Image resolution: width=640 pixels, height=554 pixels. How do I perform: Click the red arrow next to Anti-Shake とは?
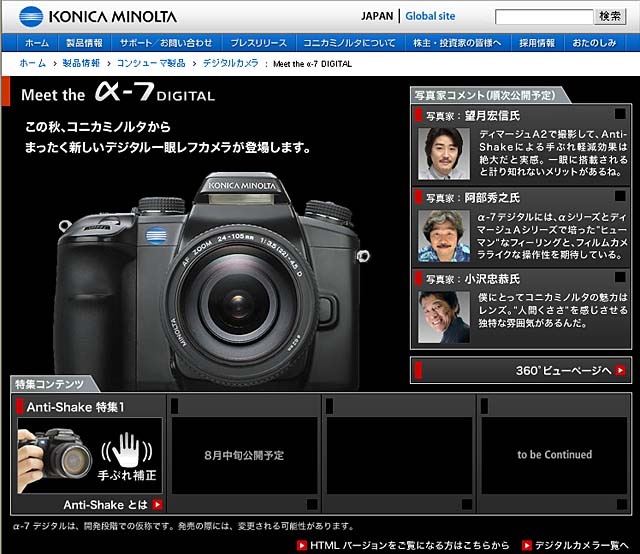157,505
